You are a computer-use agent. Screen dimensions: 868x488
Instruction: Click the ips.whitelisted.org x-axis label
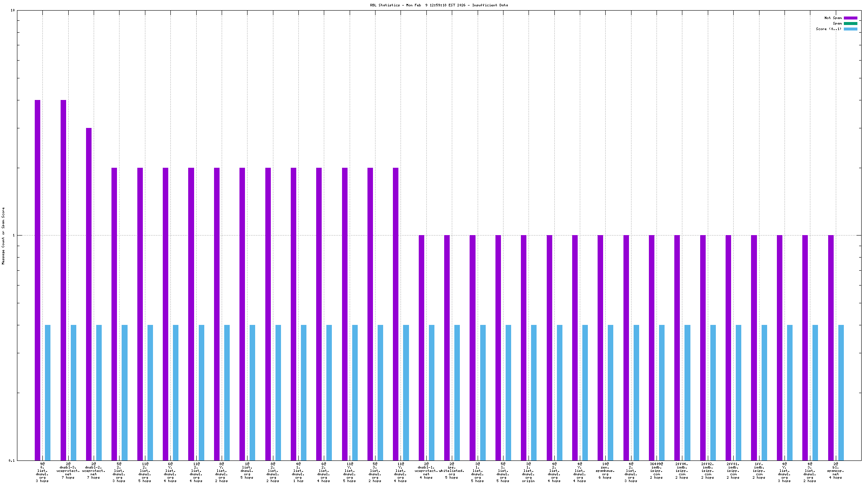452,471
